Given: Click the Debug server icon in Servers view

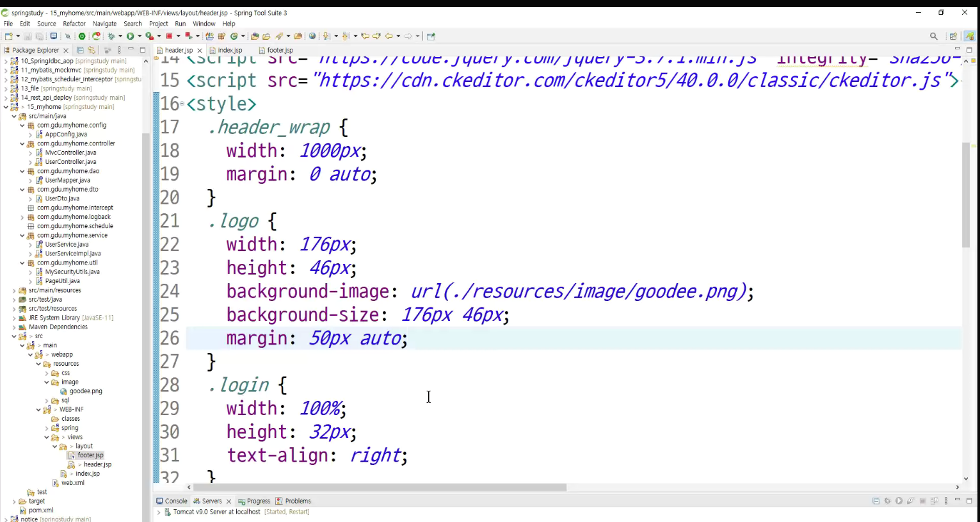Looking at the screenshot, I should pyautogui.click(x=888, y=501).
